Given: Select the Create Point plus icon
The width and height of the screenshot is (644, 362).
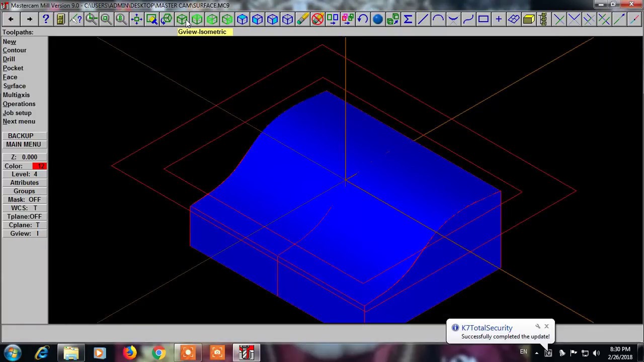Looking at the screenshot, I should click(499, 19).
